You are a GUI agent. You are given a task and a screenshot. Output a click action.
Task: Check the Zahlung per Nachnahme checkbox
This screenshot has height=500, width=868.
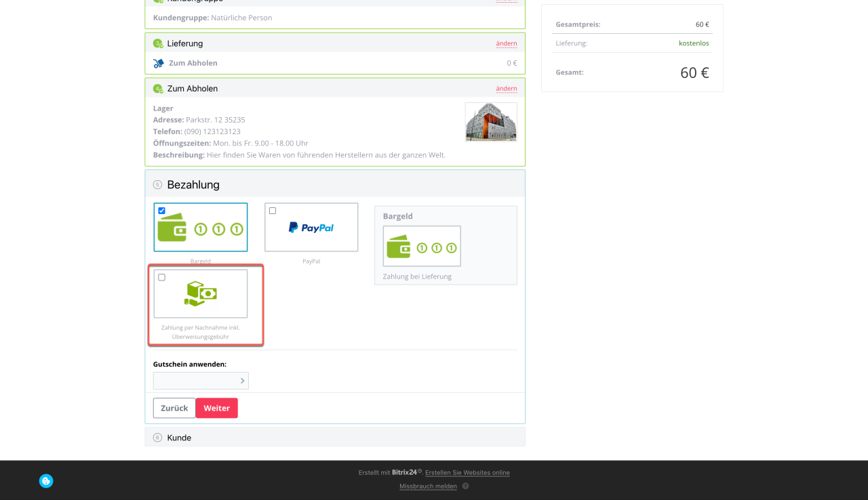point(162,277)
